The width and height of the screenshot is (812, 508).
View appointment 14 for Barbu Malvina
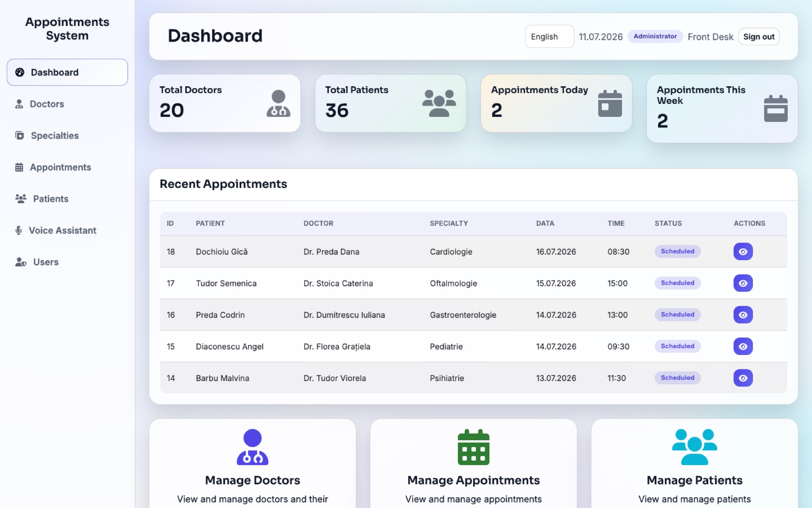pyautogui.click(x=743, y=378)
